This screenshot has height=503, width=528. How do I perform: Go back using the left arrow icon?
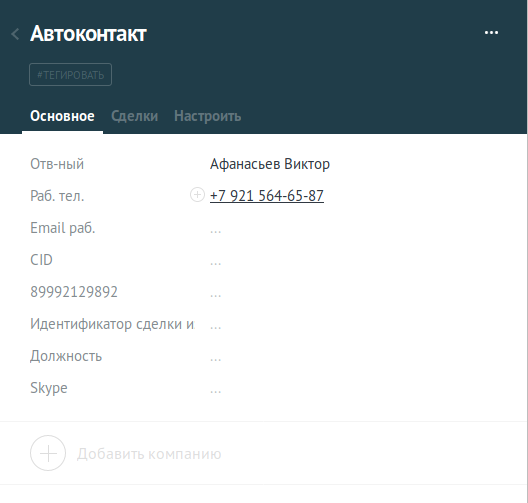pyautogui.click(x=15, y=34)
